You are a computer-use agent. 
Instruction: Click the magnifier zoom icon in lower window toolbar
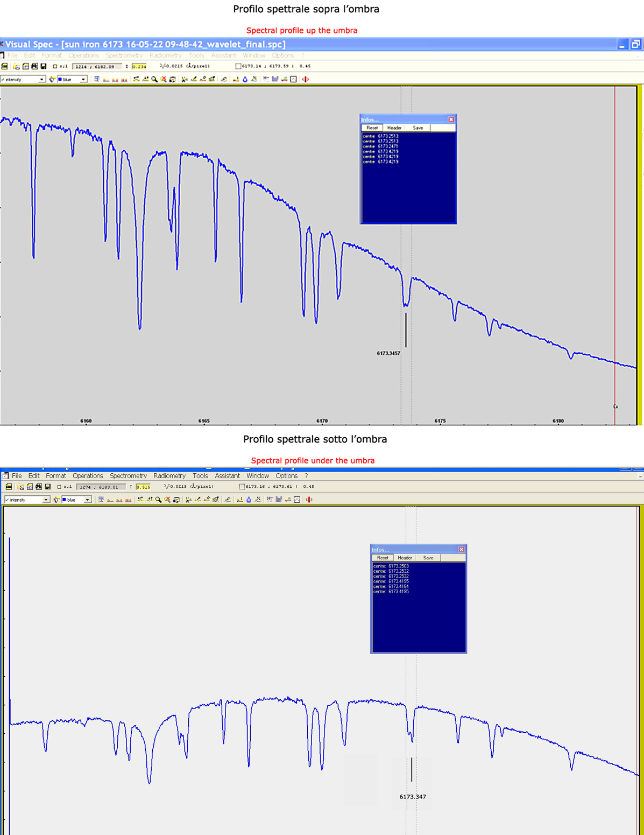pos(158,500)
